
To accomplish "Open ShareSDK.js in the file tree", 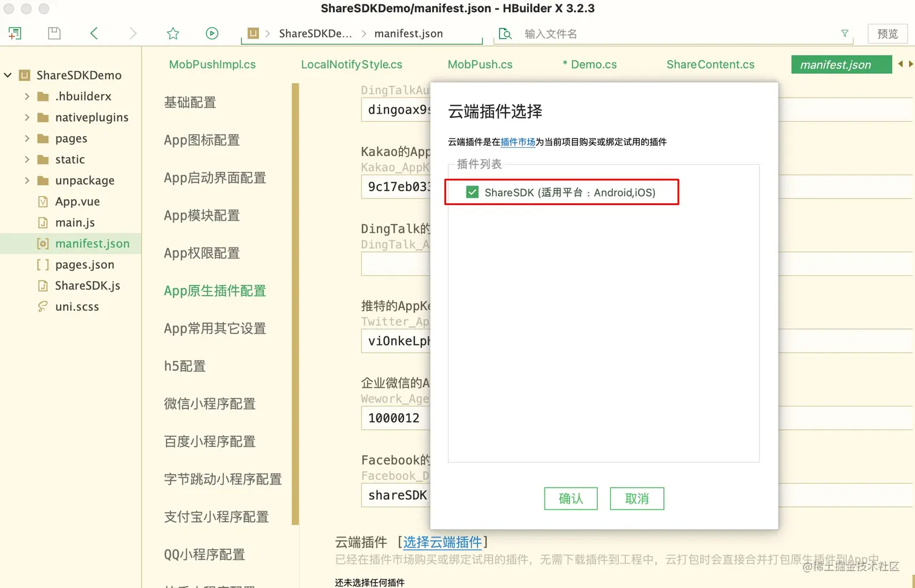I will click(x=88, y=286).
